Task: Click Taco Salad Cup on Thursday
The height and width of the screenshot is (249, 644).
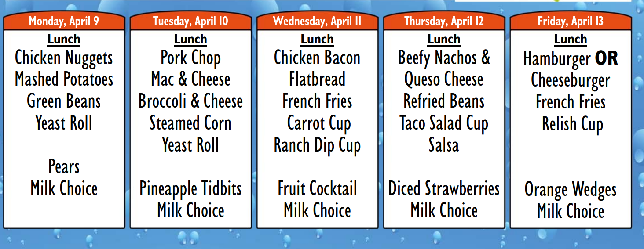Action: 444,124
